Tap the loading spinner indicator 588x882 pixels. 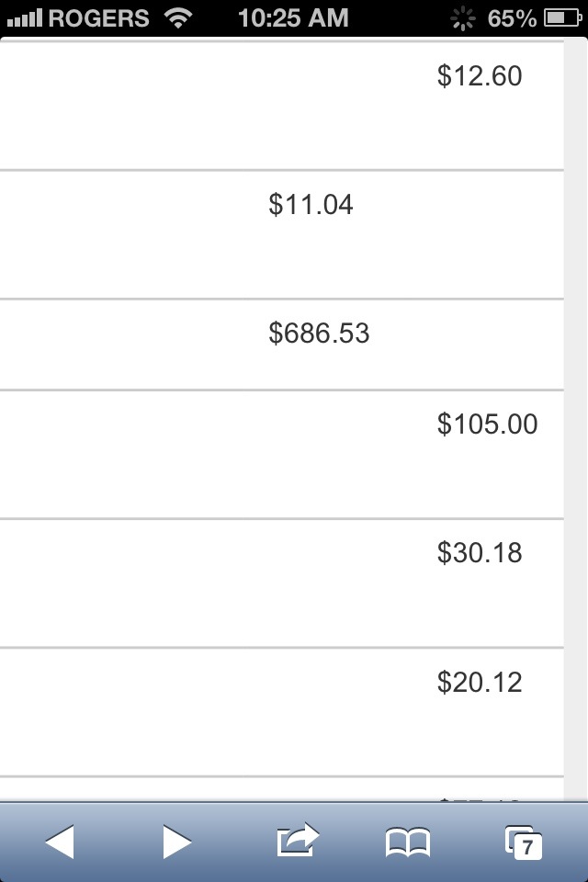463,18
